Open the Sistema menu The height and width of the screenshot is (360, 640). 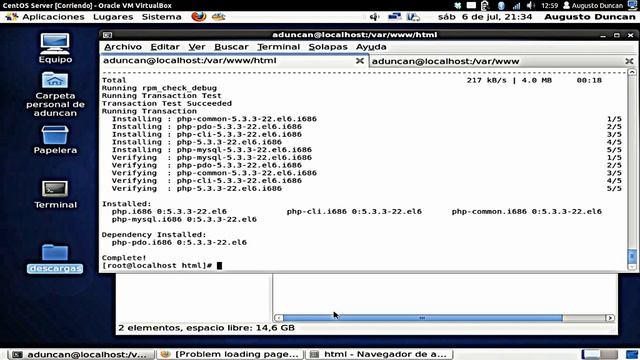pyautogui.click(x=162, y=17)
